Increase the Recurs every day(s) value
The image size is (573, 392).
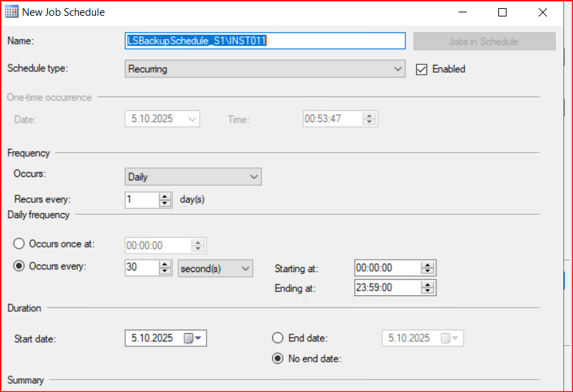[164, 196]
